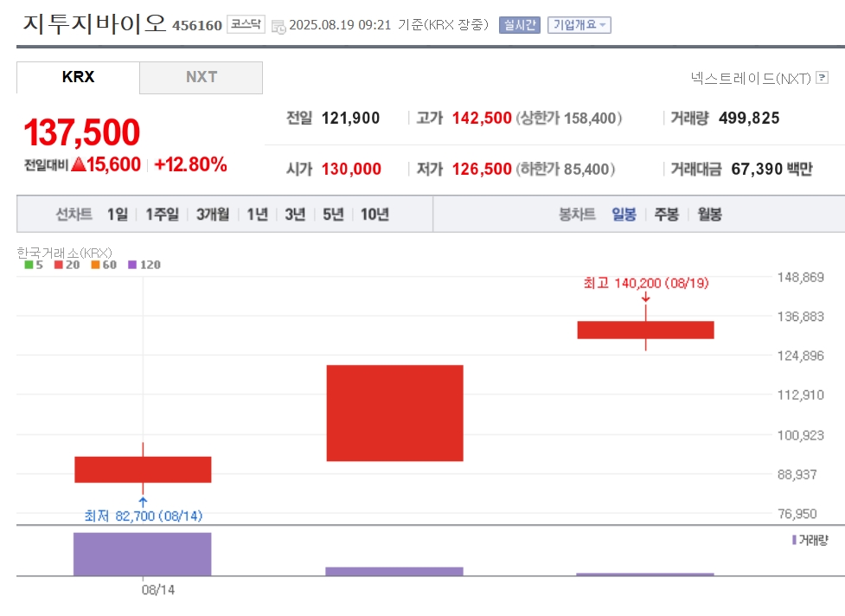845x616 pixels.
Task: Switch to 주봉 weekly candle chart
Action: tap(666, 215)
